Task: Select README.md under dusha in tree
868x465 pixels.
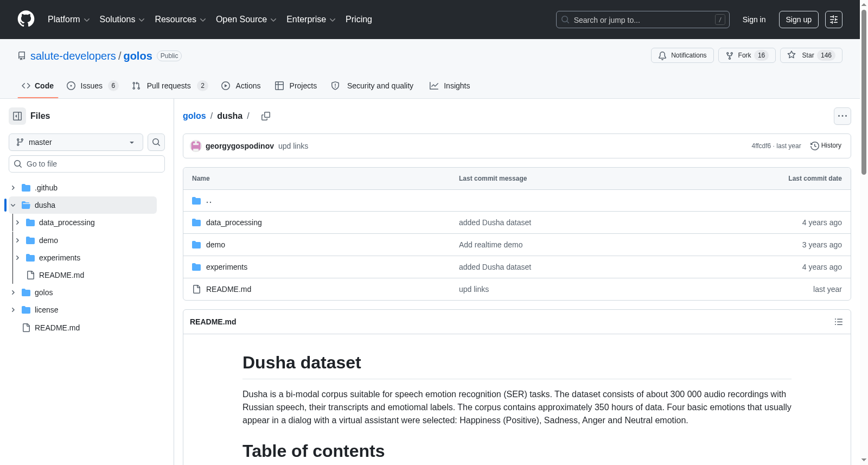Action: click(61, 275)
